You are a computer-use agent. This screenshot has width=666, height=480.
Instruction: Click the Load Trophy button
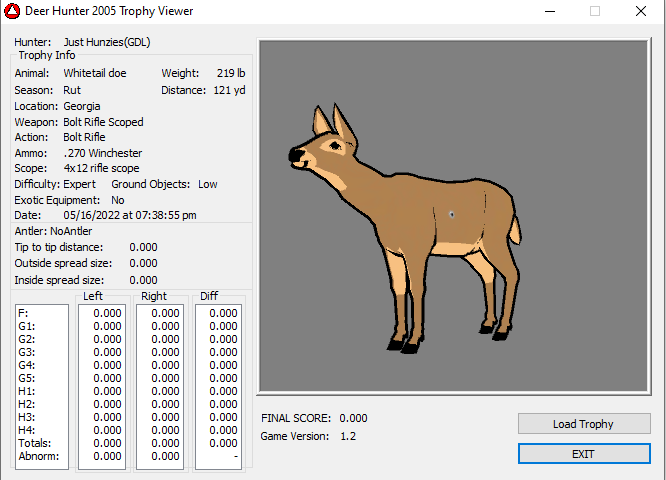(583, 424)
